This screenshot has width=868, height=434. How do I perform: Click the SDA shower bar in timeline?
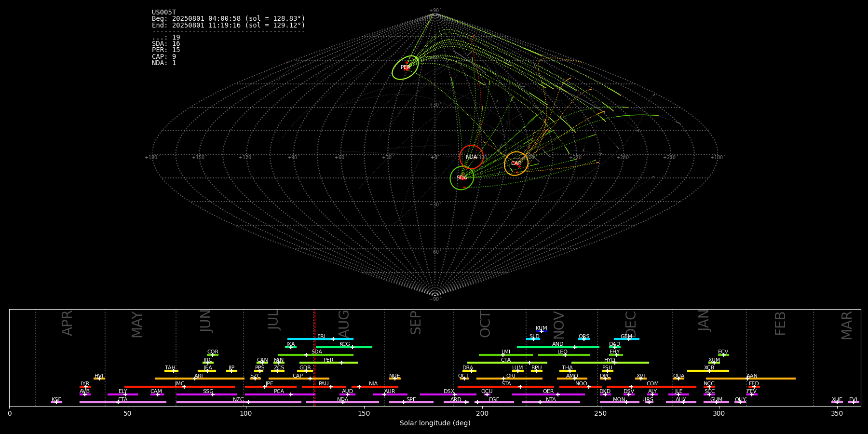315,355
